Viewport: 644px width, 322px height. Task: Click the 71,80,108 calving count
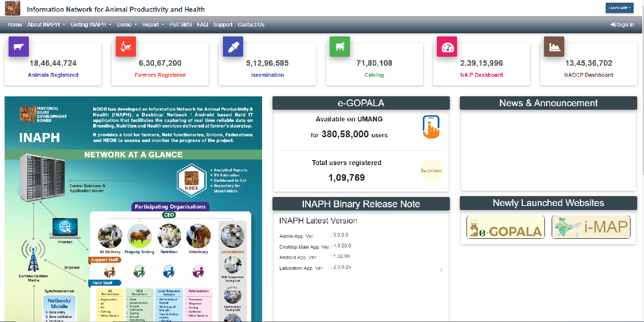(374, 63)
